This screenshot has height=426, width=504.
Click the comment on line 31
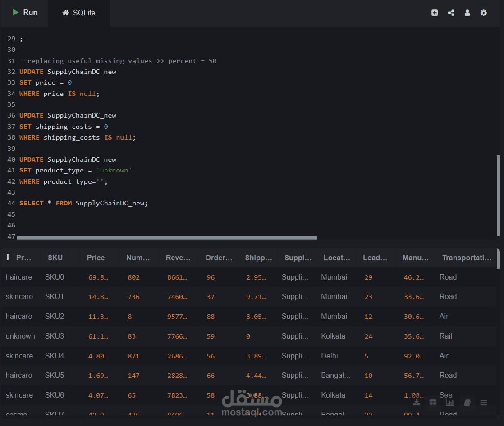tap(118, 61)
